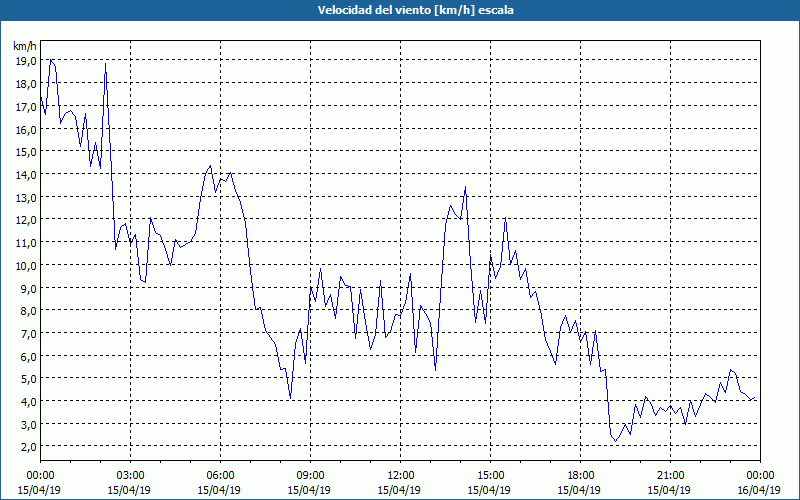
Task: Pick the '15,0' y-axis label
Action: click(27, 152)
